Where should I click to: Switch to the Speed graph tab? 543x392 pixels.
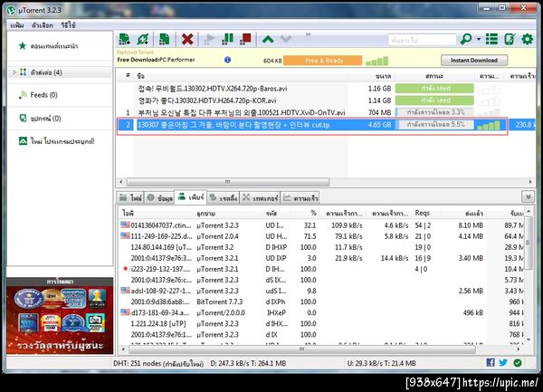300,197
